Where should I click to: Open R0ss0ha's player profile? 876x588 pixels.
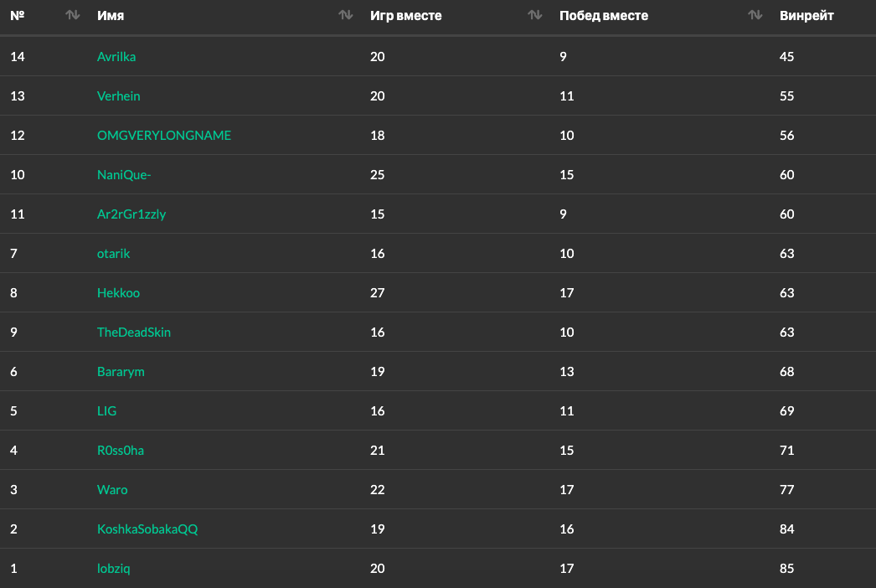pos(121,451)
